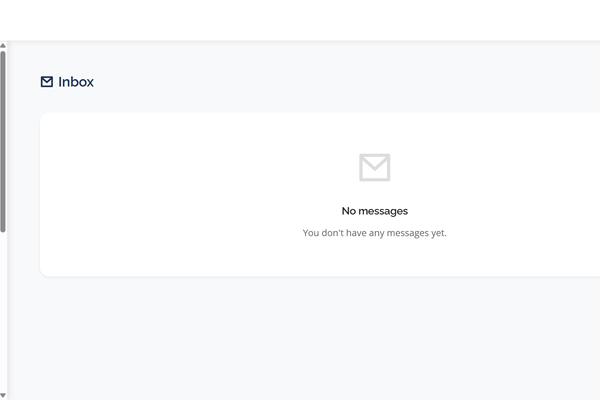Click the navy envelope icon beside Inbox
The width and height of the screenshot is (600, 400).
tap(47, 82)
